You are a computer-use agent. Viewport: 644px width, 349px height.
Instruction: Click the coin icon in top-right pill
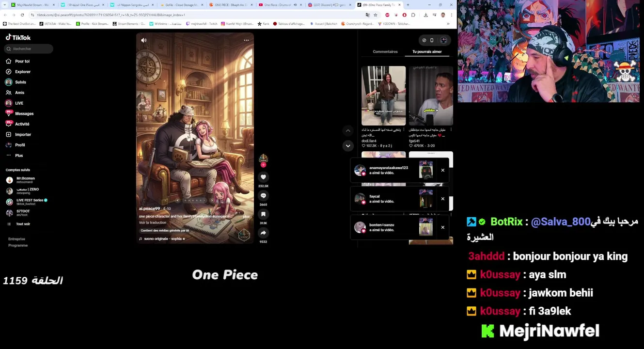pos(424,40)
